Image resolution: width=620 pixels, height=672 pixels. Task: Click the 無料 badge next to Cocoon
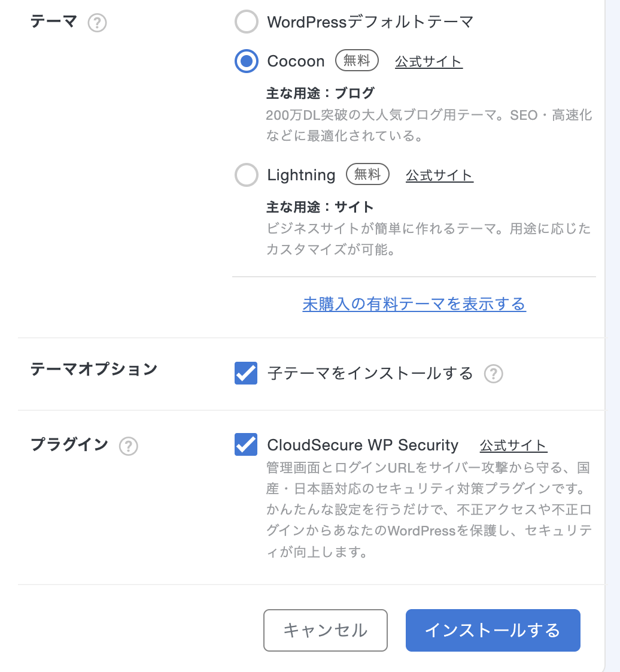tap(357, 60)
